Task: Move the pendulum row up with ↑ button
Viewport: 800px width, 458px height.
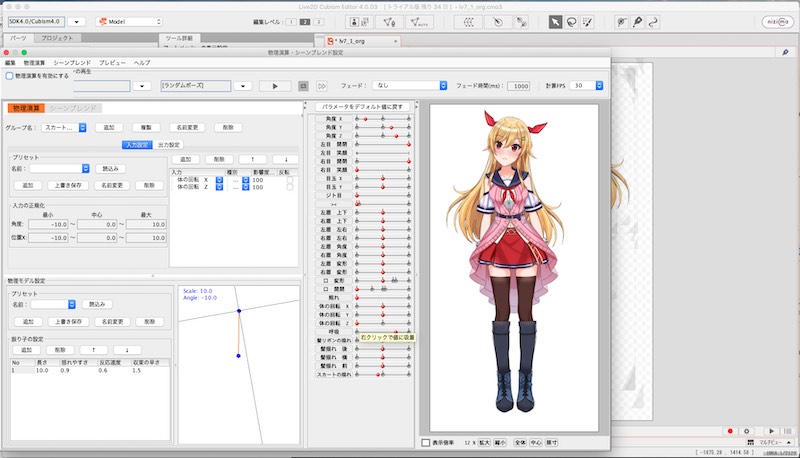Action: 93,350
